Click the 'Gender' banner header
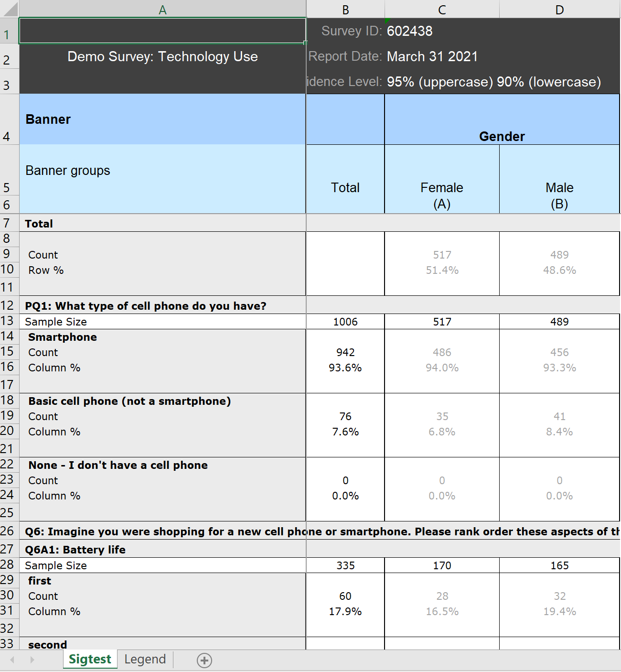Screen dimensions: 621x672 click(502, 119)
